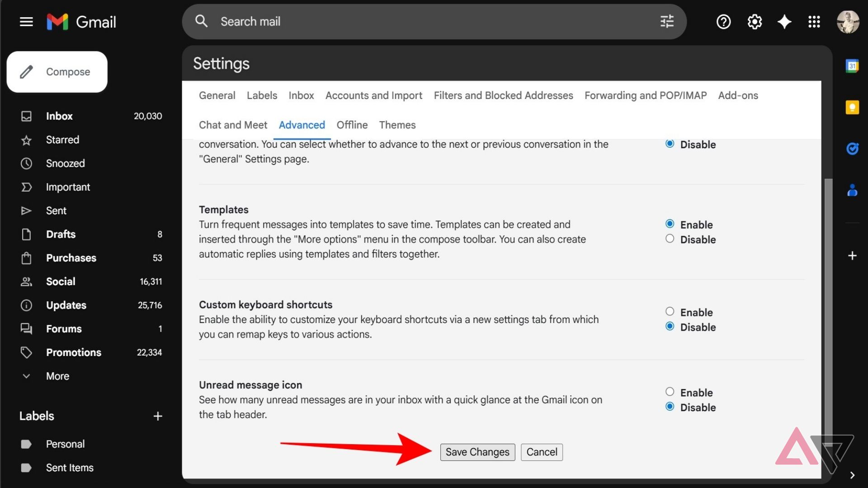This screenshot has width=868, height=488.
Task: Get add-ons plus in side panel
Action: tap(852, 256)
